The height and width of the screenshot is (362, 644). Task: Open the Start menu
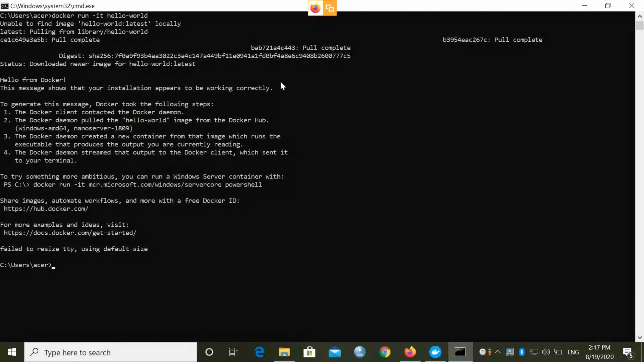click(11, 352)
